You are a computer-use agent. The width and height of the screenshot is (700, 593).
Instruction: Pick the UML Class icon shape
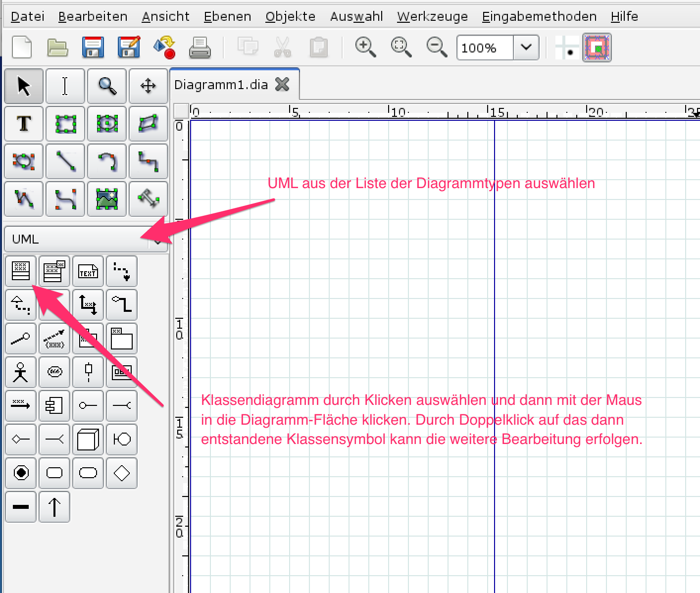122,439
